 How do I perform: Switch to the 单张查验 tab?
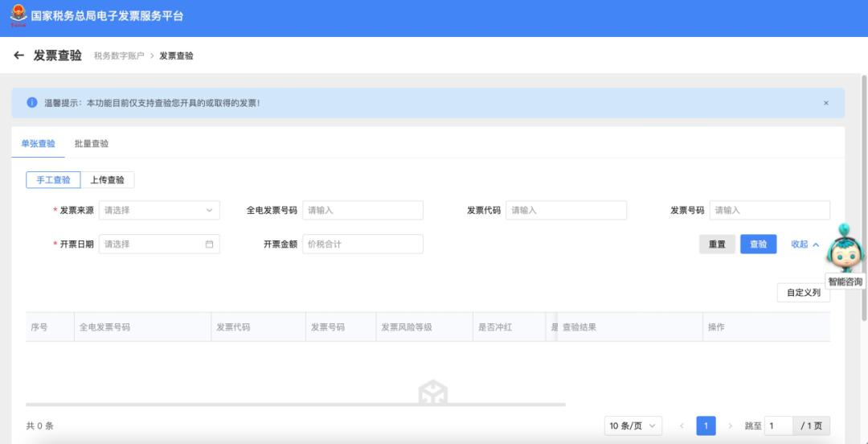click(x=38, y=144)
